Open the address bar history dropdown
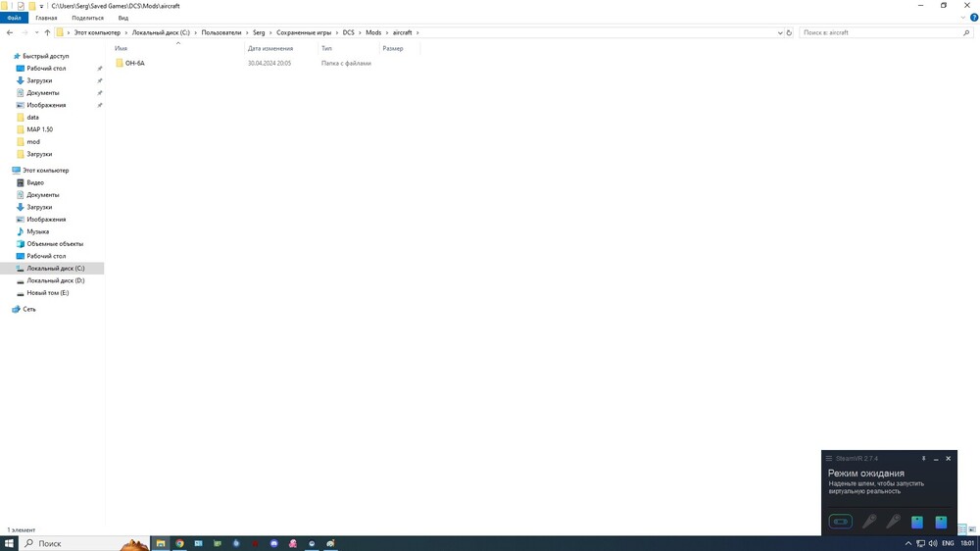This screenshot has height=551, width=980. tap(780, 32)
